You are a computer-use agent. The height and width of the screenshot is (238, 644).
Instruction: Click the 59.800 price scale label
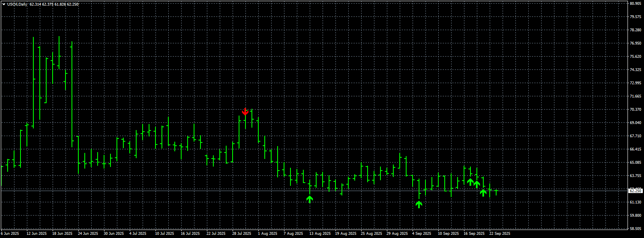point(635,215)
